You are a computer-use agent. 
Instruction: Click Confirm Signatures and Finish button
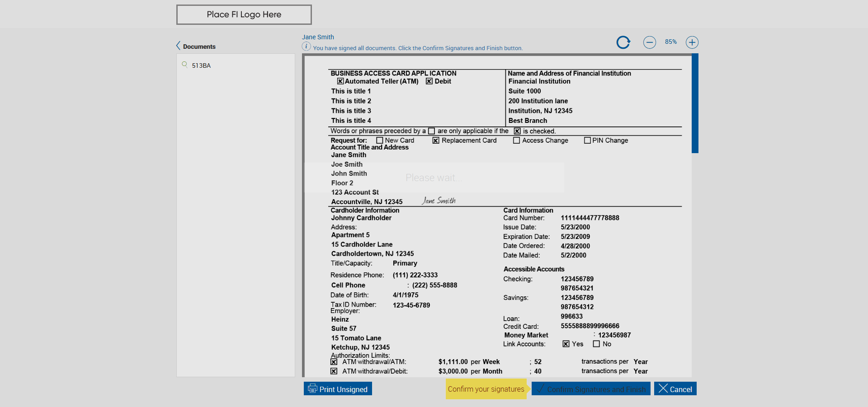click(x=591, y=389)
